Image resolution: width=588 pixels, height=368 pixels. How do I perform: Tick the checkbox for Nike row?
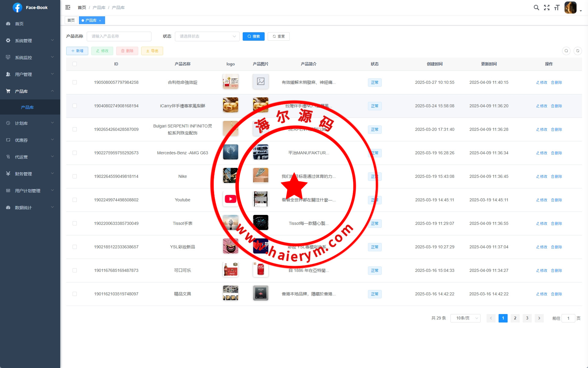click(x=75, y=176)
